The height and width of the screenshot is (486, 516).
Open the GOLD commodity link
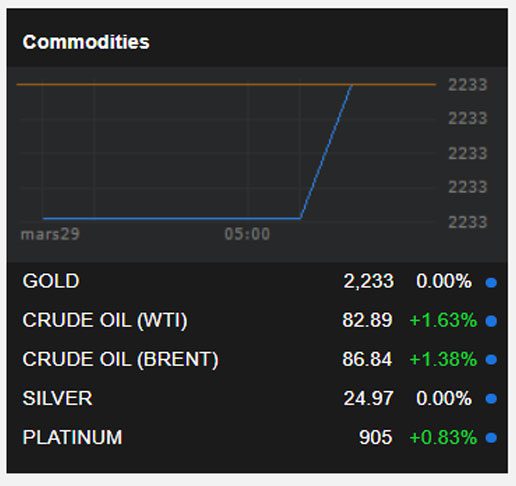click(51, 281)
